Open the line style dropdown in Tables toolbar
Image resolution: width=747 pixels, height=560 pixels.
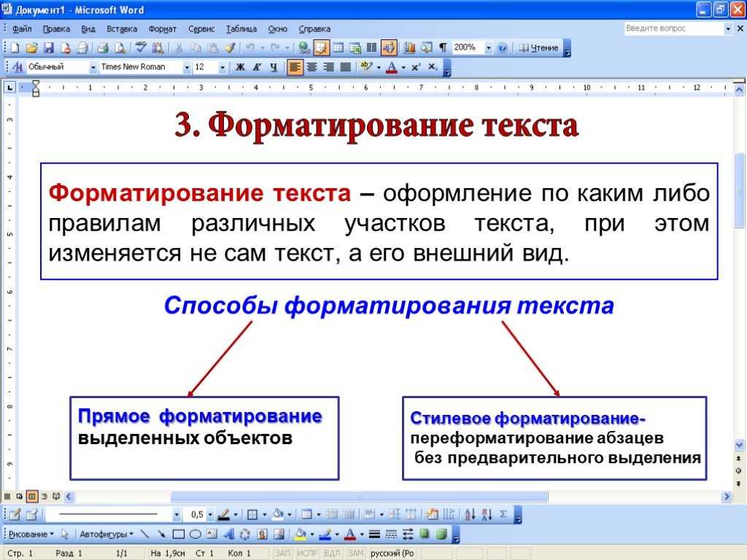tap(177, 514)
